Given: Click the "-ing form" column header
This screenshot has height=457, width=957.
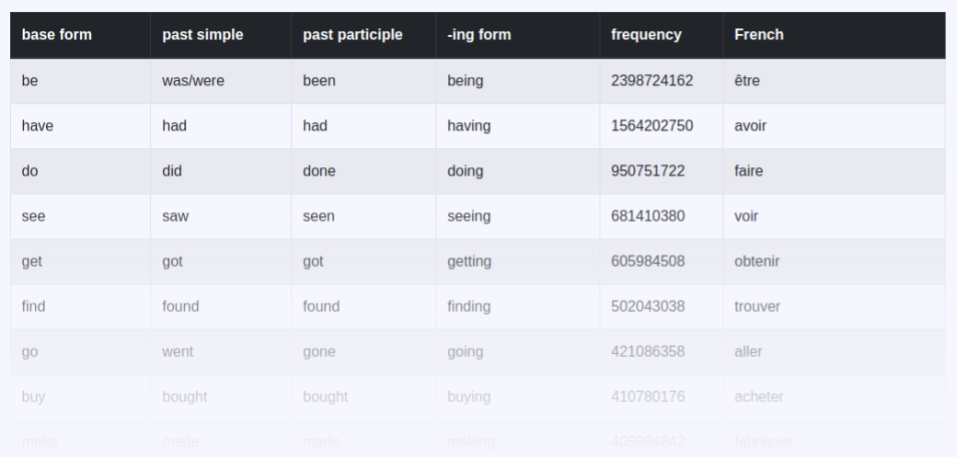Looking at the screenshot, I should point(479,35).
